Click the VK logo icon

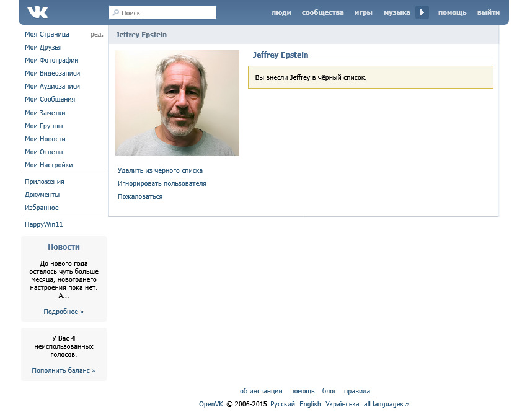pyautogui.click(x=38, y=12)
